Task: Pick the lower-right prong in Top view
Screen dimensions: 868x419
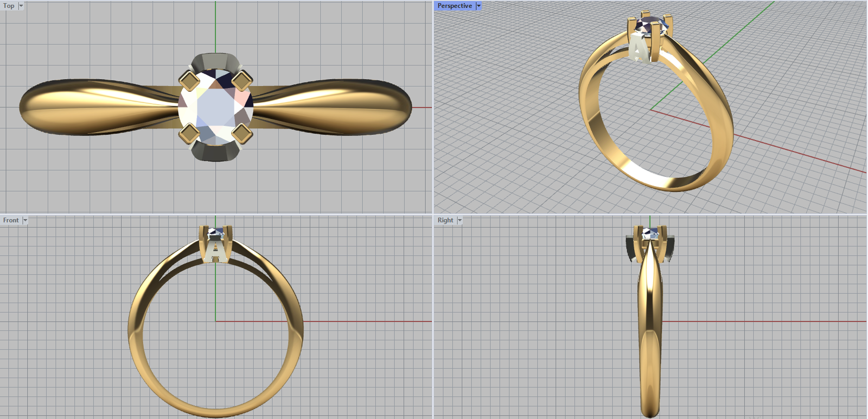Action: coord(241,133)
